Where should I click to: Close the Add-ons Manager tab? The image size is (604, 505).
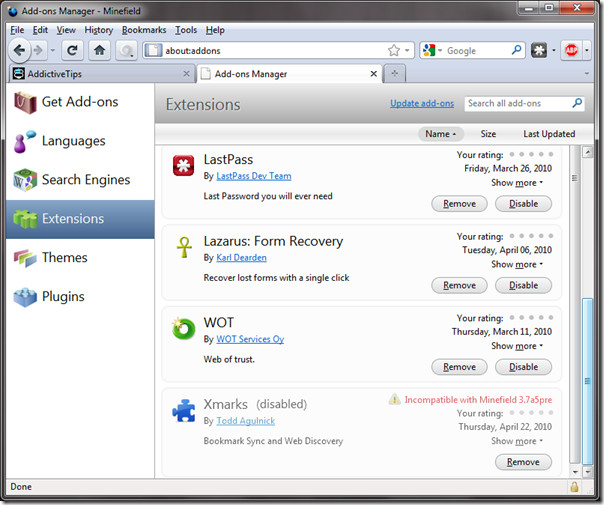pos(374,74)
